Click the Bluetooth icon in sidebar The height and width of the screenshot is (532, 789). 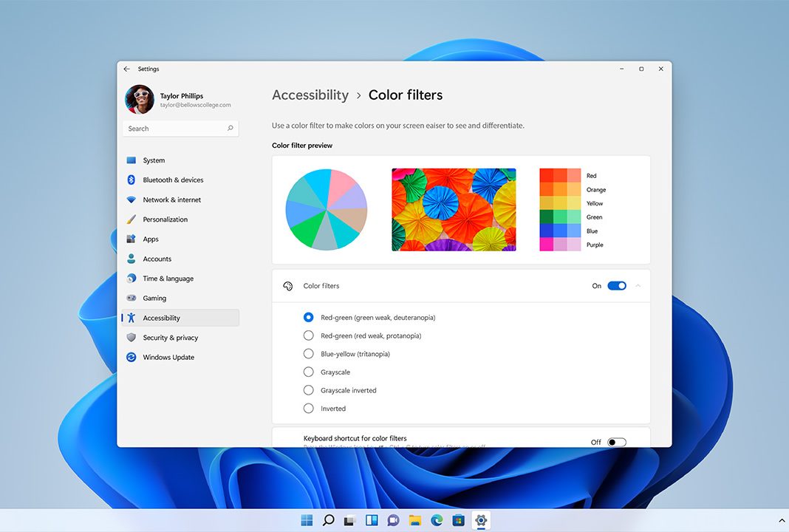click(x=131, y=180)
